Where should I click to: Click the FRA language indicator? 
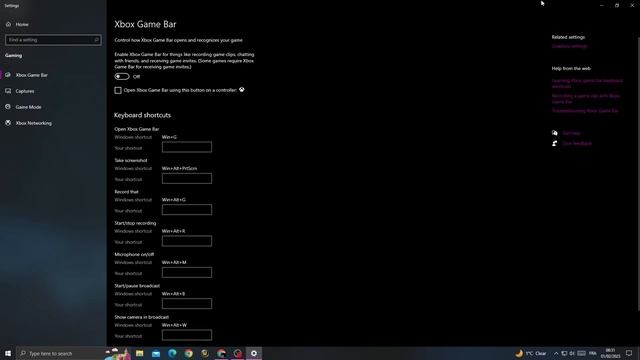point(593,353)
